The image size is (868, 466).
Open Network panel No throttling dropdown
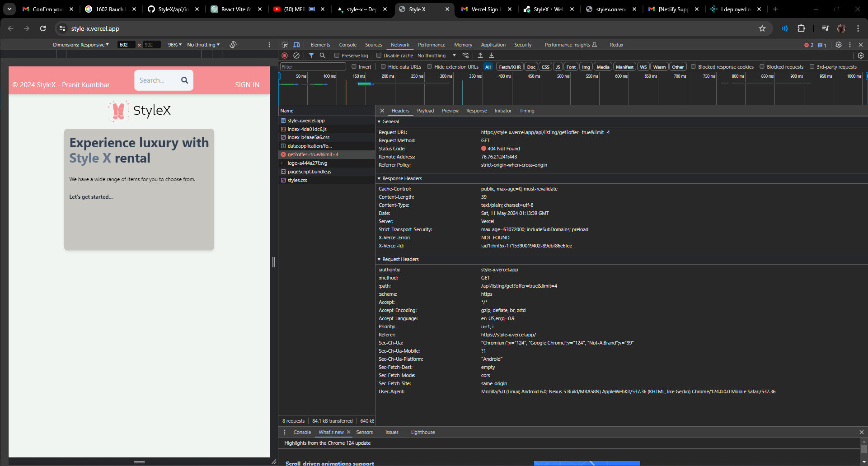436,56
